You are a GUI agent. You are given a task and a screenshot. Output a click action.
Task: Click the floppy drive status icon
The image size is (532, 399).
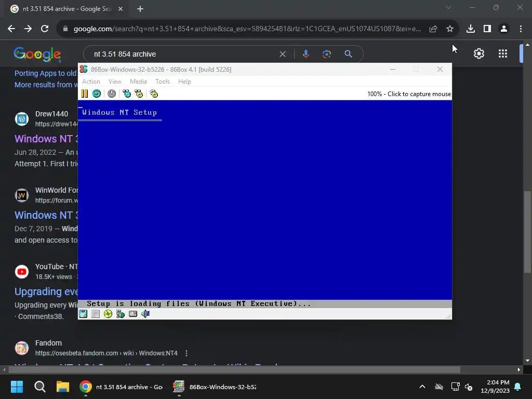click(x=83, y=314)
